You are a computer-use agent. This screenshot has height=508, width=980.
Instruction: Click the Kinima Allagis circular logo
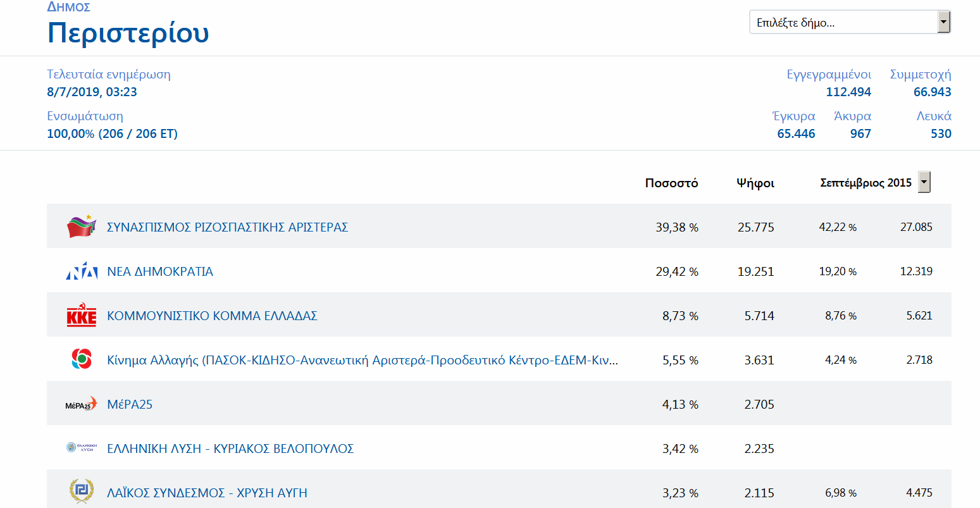tap(82, 359)
